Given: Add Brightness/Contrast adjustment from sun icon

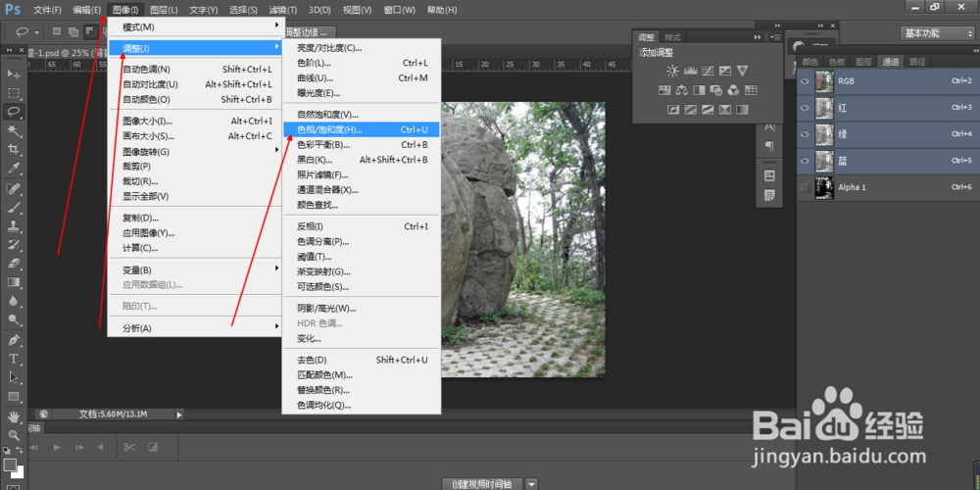Looking at the screenshot, I should pyautogui.click(x=672, y=71).
